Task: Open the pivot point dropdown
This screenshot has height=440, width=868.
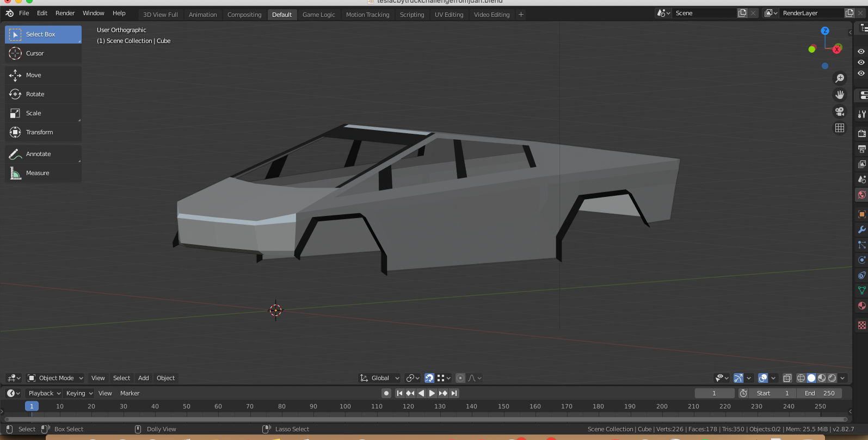Action: pyautogui.click(x=413, y=378)
